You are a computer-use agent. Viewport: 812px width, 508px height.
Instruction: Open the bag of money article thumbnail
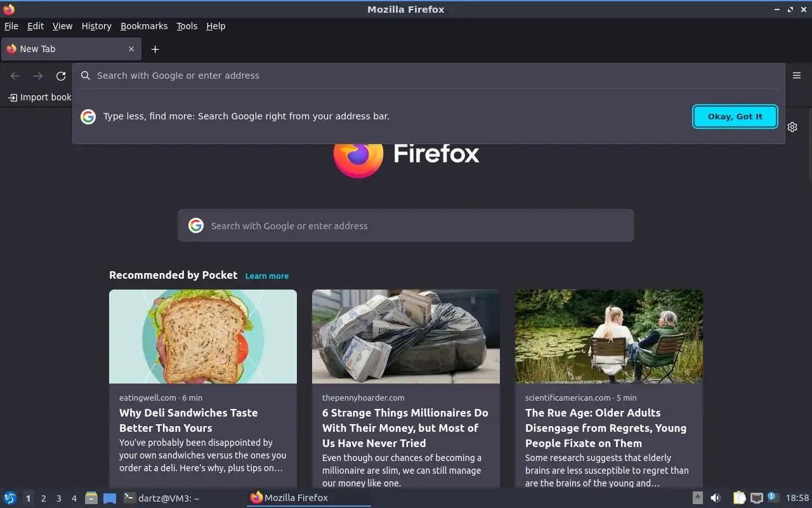click(406, 337)
